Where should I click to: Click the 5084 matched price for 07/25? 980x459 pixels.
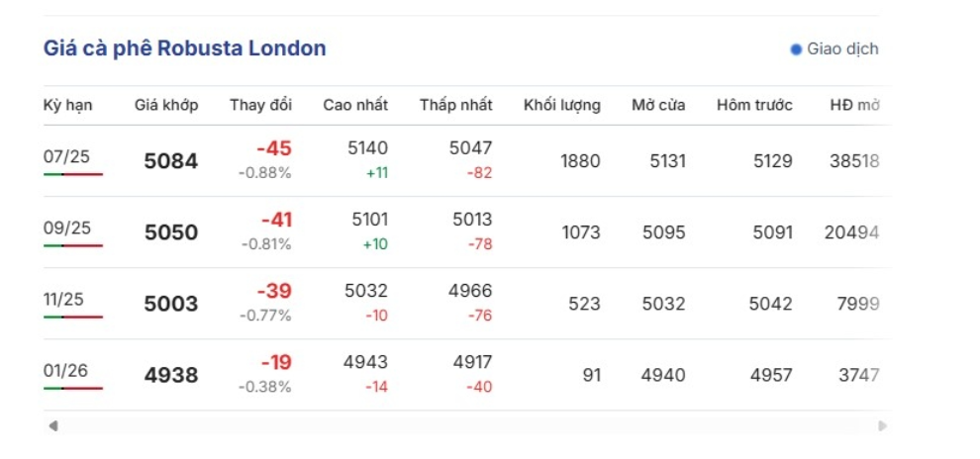coord(170,161)
